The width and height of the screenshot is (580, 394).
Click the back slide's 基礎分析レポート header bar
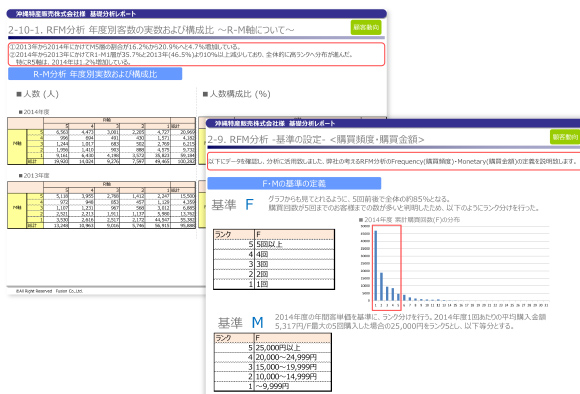[196, 14]
